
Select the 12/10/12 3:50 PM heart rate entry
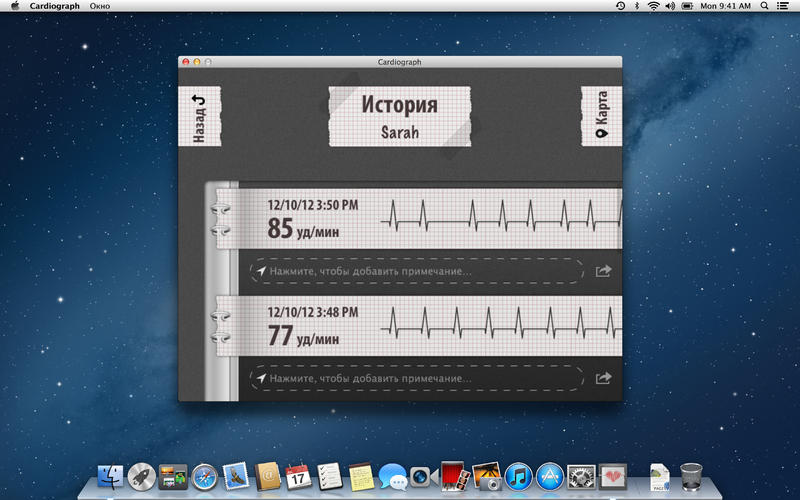click(x=419, y=219)
